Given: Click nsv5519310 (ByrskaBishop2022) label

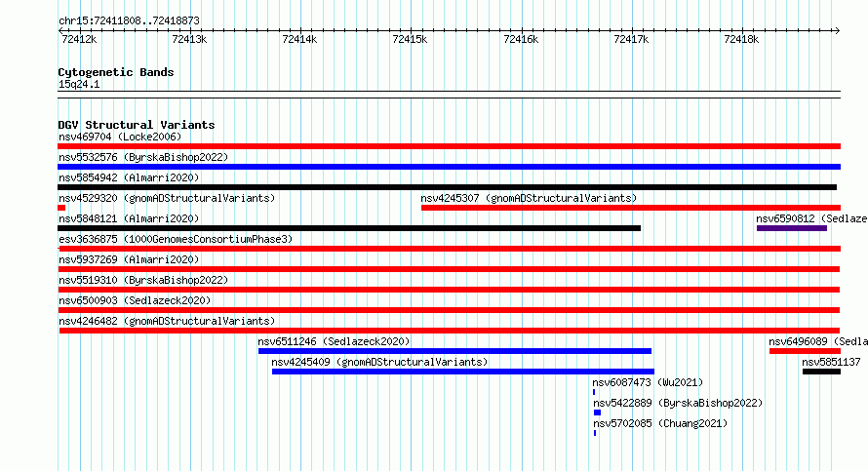Looking at the screenshot, I should pos(143,280).
